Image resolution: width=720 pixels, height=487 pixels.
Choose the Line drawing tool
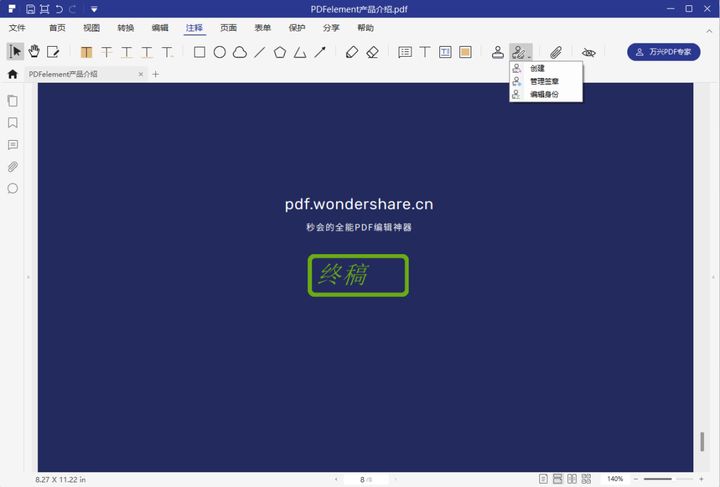[260, 52]
